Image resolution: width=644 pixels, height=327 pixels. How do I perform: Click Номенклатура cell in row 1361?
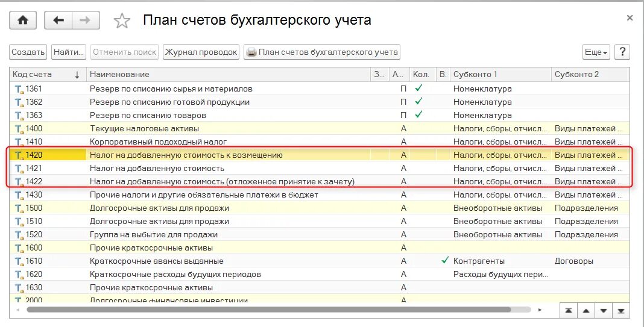[x=482, y=89]
